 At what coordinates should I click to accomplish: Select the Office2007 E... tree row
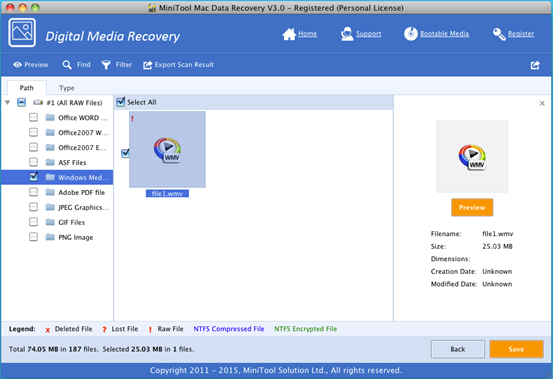coord(57,147)
